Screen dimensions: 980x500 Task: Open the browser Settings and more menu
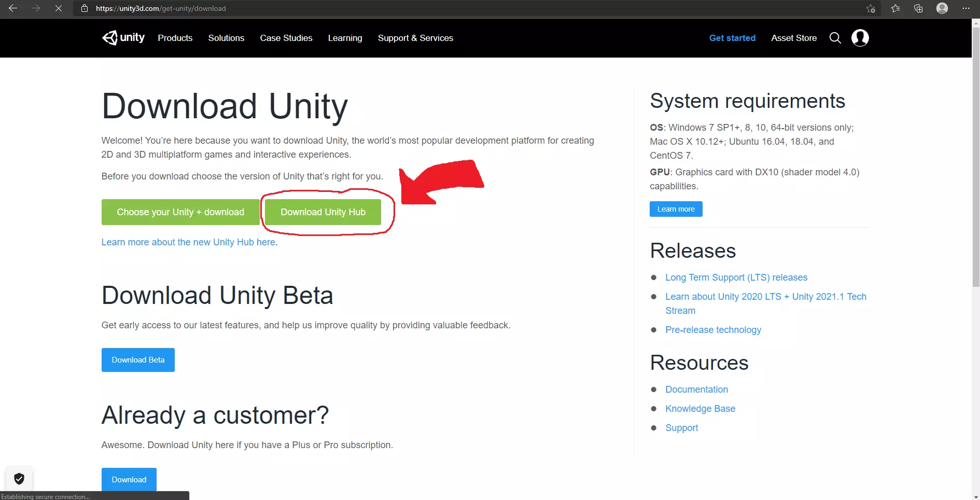(x=965, y=8)
